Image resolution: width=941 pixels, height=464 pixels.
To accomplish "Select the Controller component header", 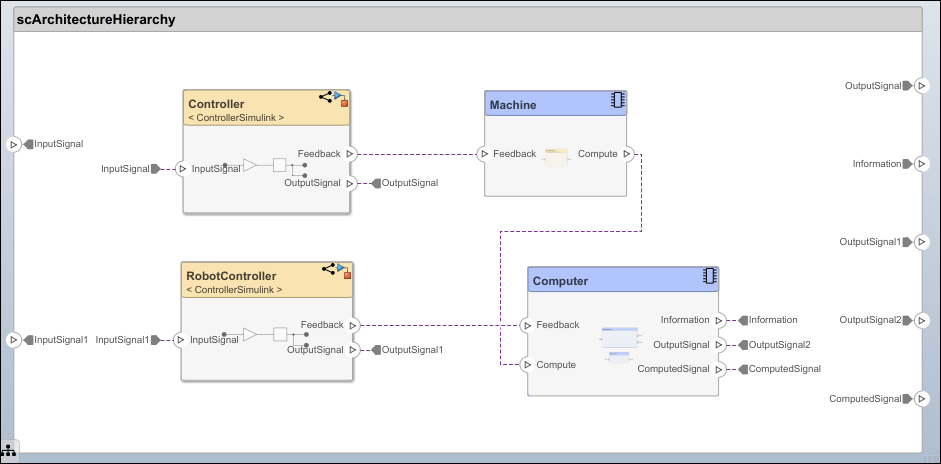I will point(266,108).
